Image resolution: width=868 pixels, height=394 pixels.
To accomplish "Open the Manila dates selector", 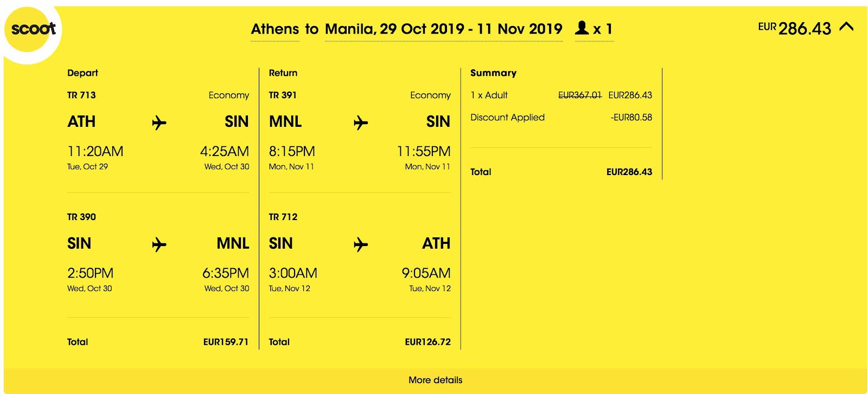I will coord(444,29).
